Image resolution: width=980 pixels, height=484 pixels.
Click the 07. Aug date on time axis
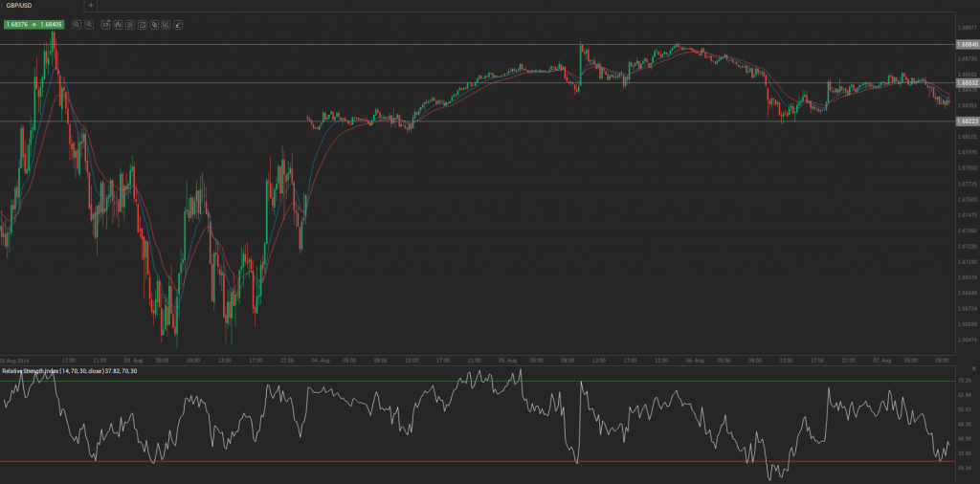tap(881, 361)
